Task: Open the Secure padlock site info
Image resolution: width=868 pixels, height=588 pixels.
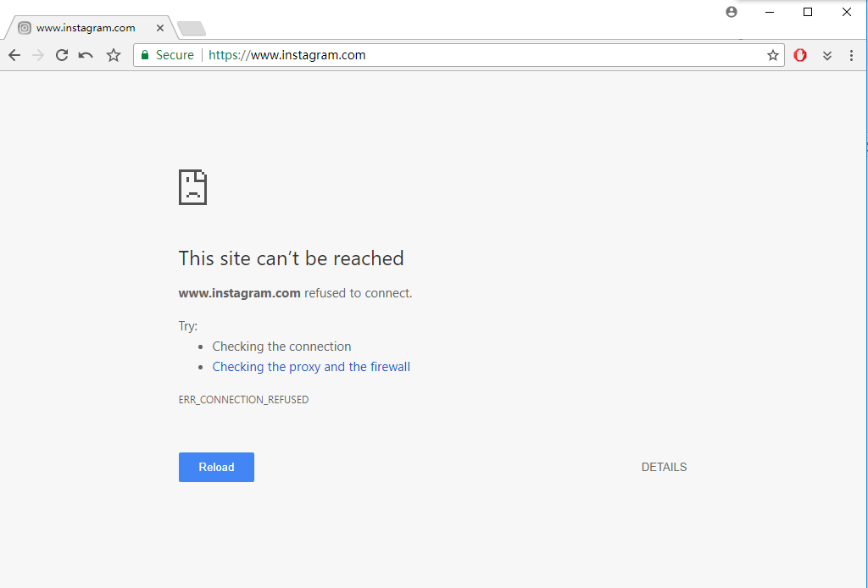Action: (168, 55)
